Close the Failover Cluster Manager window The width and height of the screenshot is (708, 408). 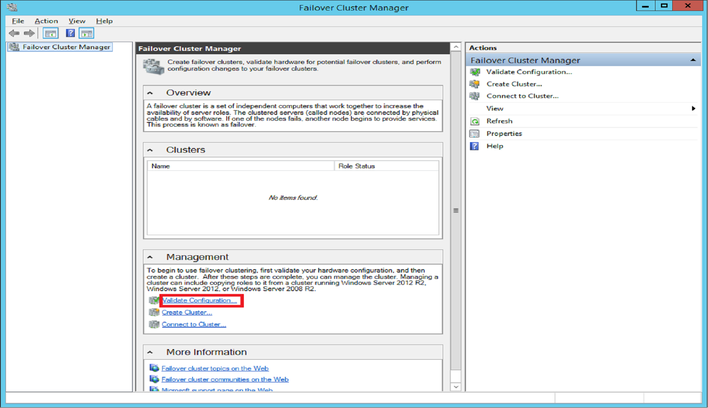[688, 6]
